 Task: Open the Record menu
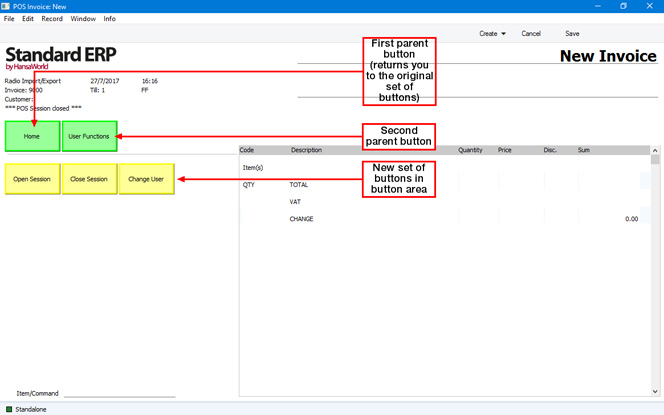click(52, 19)
